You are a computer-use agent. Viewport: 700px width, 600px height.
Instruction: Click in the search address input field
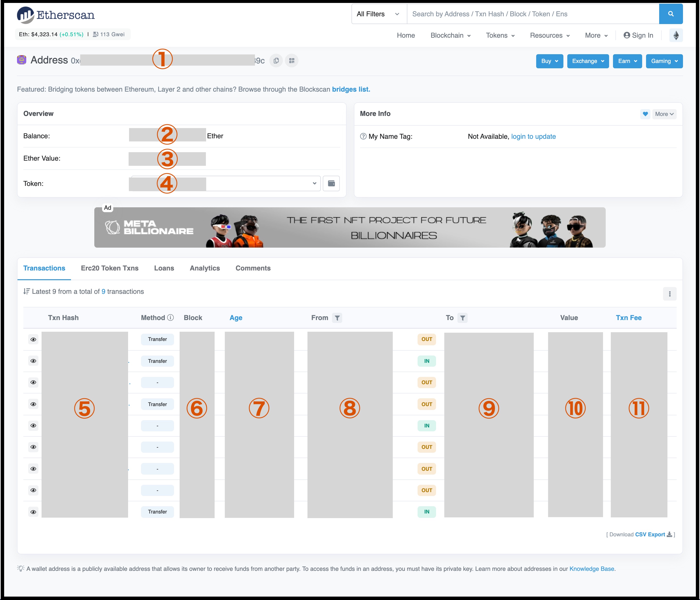[533, 14]
